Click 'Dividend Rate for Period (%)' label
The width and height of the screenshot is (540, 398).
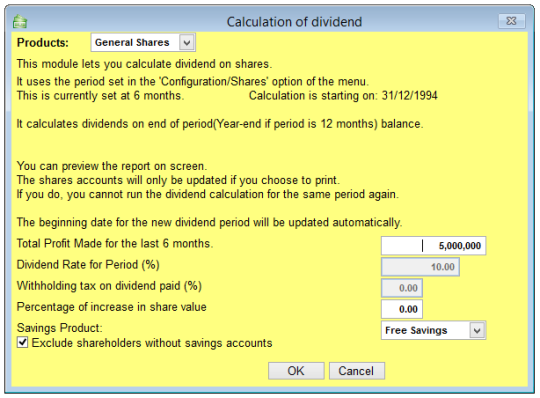[x=88, y=265]
